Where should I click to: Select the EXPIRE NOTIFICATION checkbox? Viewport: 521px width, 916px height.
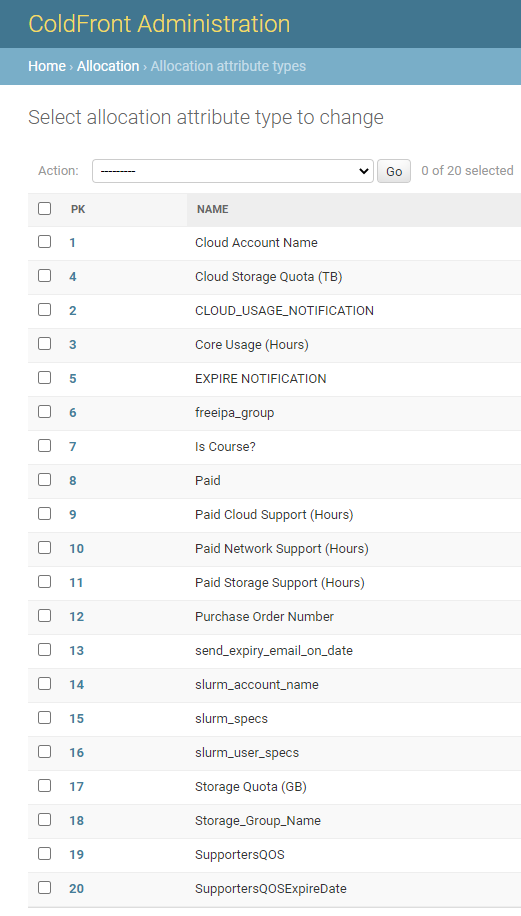pyautogui.click(x=44, y=377)
